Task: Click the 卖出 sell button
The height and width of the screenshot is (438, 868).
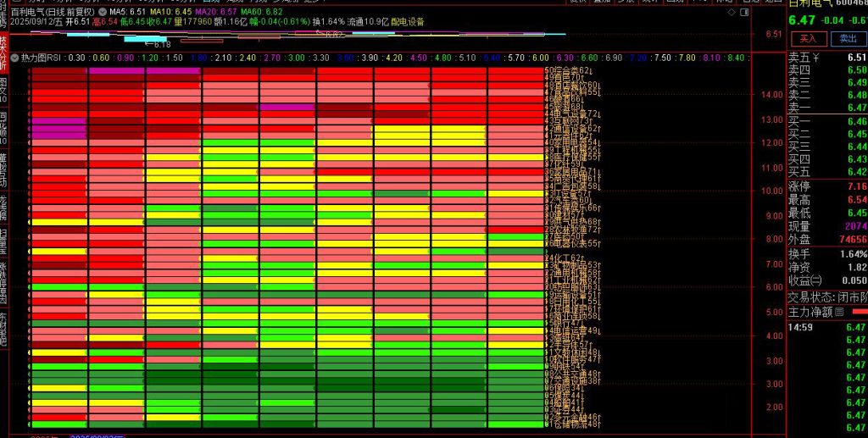Action: [x=847, y=38]
